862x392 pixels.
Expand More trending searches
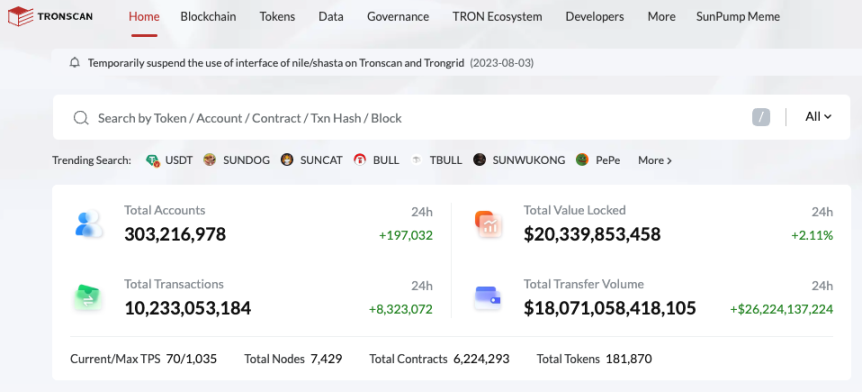[x=655, y=161]
